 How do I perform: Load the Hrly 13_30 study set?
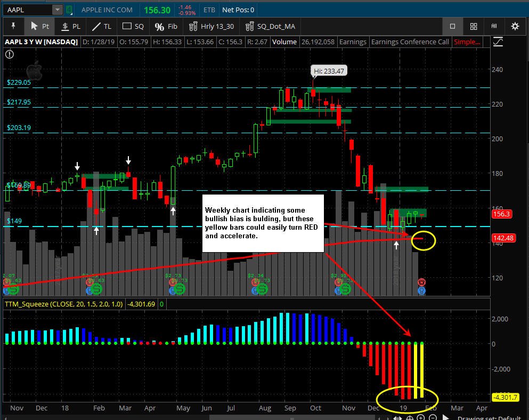coord(211,26)
